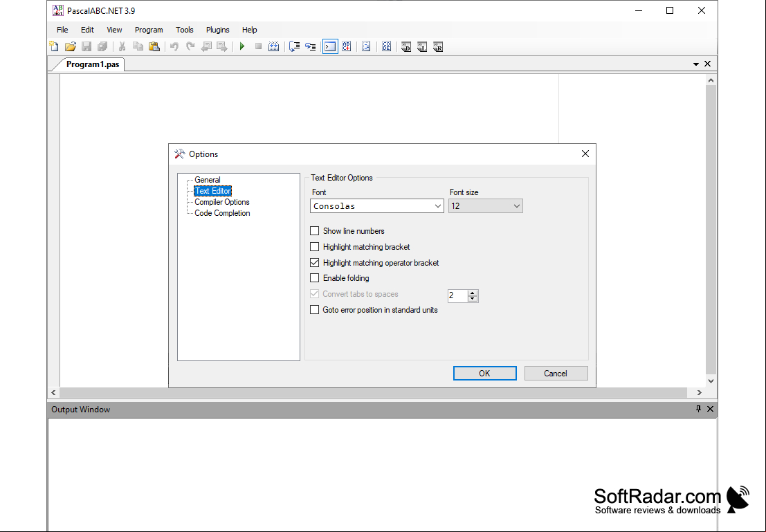766x532 pixels.
Task: Open the Help menu
Action: (x=250, y=30)
